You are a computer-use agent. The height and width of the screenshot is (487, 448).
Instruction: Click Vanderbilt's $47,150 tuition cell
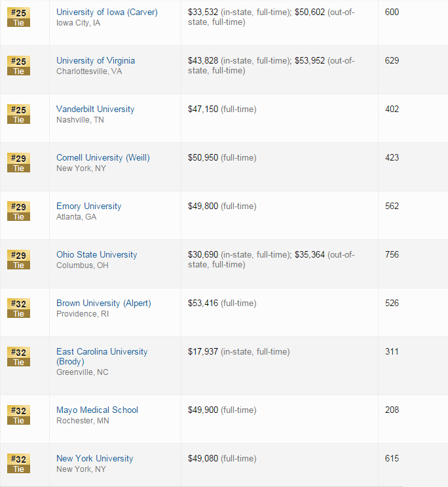click(x=222, y=109)
